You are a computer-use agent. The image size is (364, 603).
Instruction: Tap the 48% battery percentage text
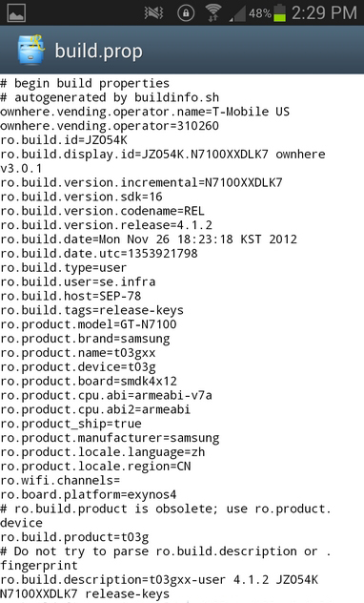coord(260,14)
